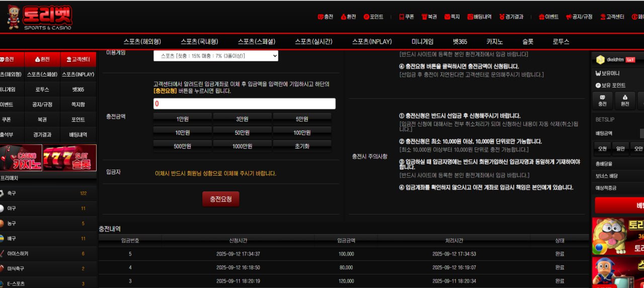Viewport: 644px width, 288px height.
Task: Open the 스포츠(실시간) navigation menu item
Action: (x=313, y=42)
